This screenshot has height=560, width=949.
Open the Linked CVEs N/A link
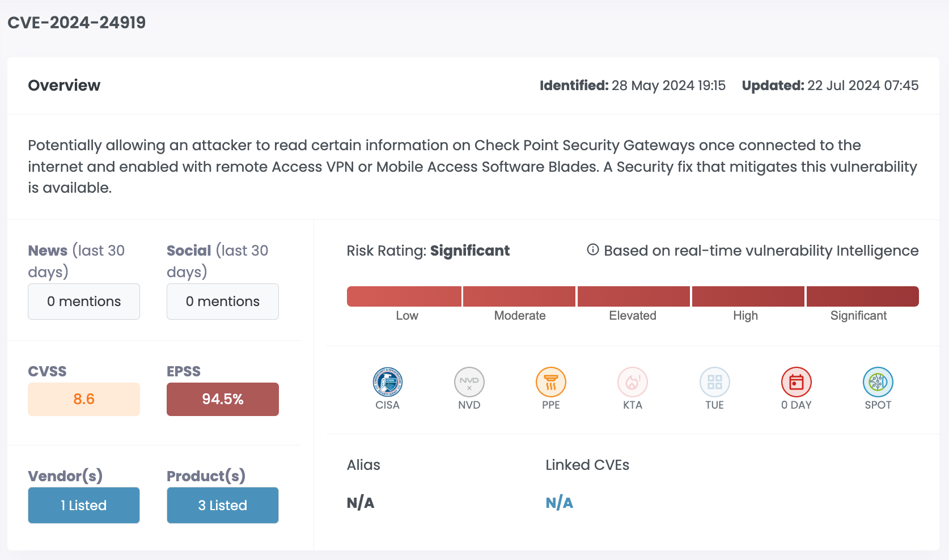click(560, 503)
